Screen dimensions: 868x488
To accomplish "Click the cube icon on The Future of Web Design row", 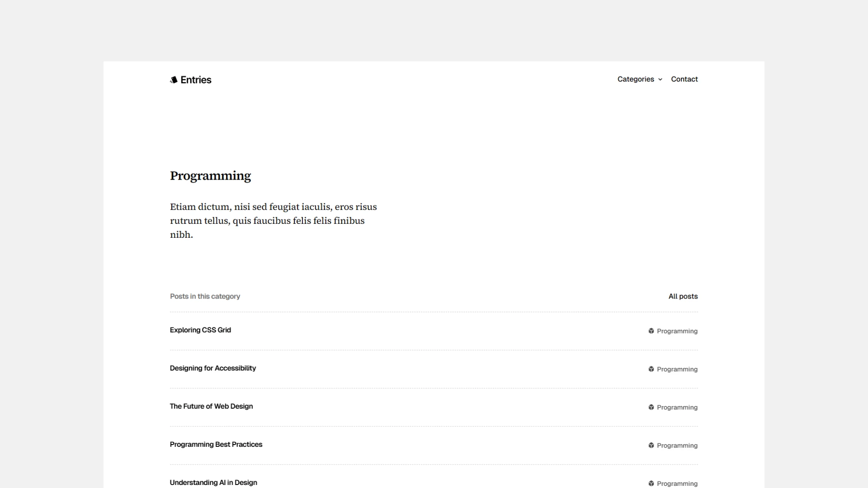I will click(x=651, y=407).
